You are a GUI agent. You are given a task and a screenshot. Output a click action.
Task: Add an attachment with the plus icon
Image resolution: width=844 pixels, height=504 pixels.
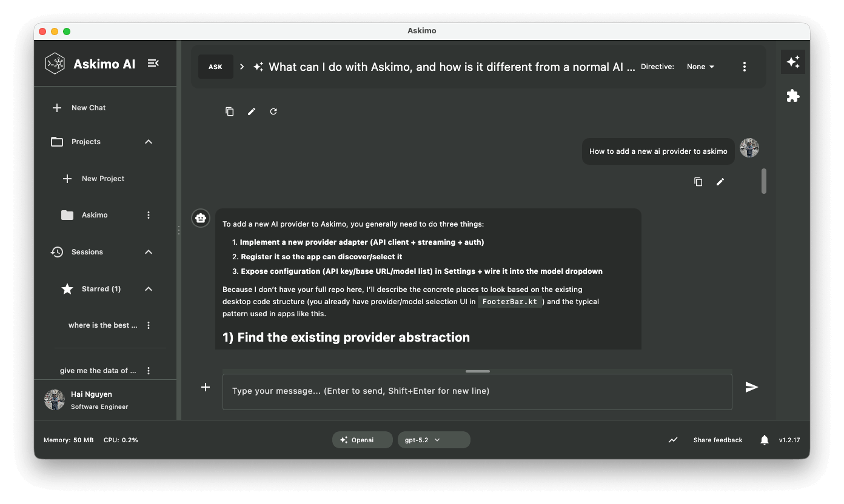[206, 387]
